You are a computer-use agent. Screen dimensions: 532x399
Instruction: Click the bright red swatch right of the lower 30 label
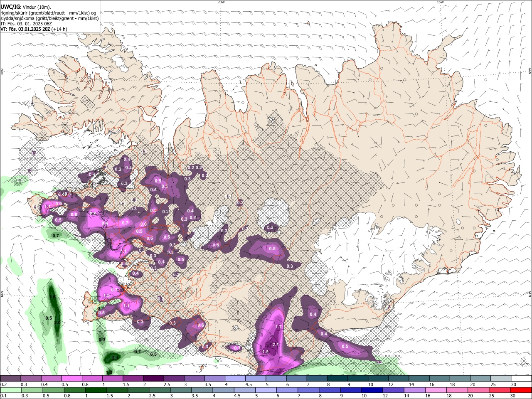point(521,390)
